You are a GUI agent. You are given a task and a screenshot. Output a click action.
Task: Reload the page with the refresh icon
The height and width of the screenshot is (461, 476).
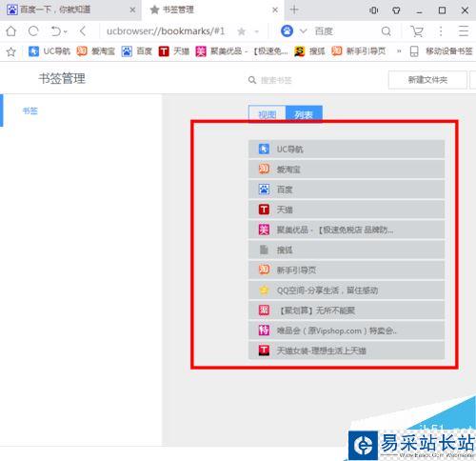click(x=33, y=31)
